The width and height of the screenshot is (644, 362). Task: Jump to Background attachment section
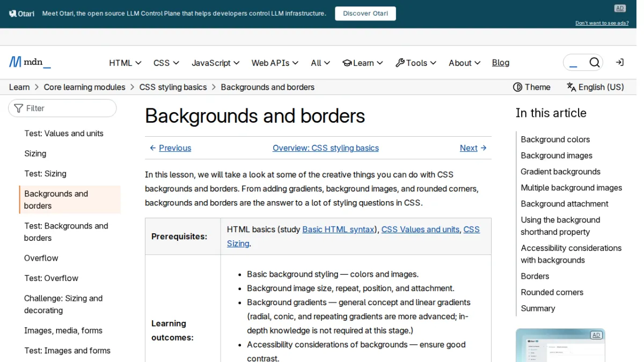[x=565, y=204]
